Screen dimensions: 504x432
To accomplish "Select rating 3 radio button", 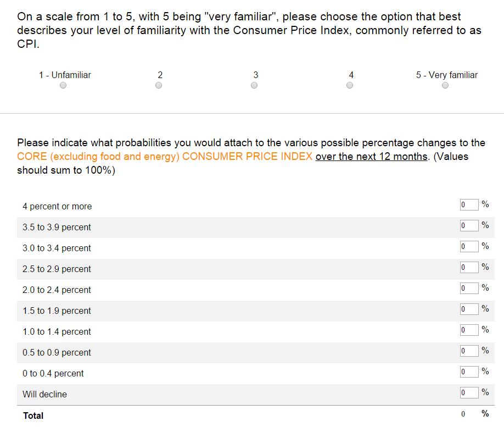I will point(254,85).
